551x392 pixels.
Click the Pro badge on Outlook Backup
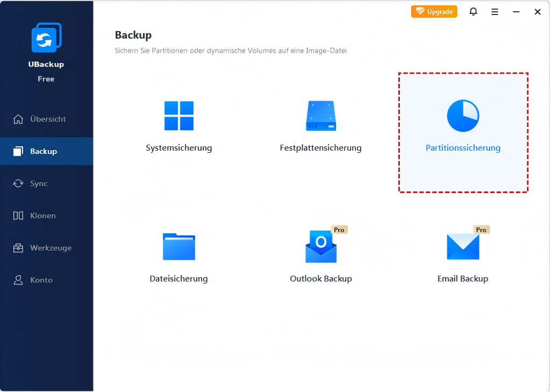[339, 230]
